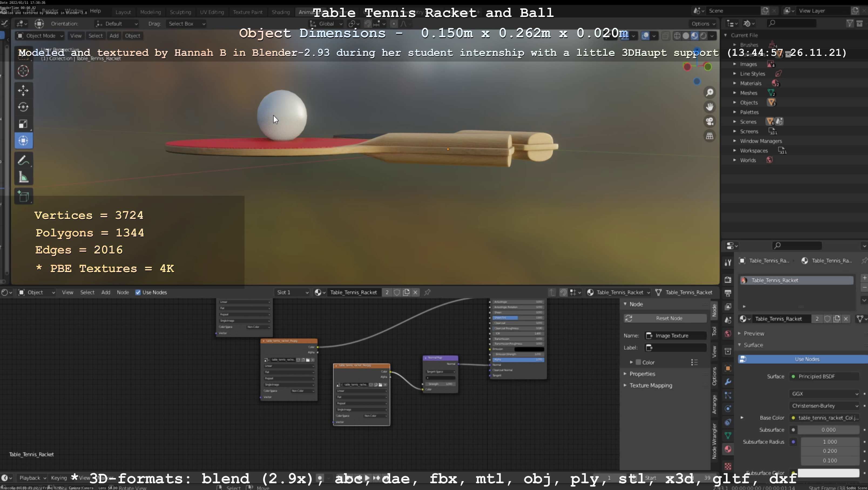Toggle node editor snapping magnet
Viewport: 868px width, 490px height.
click(x=563, y=292)
